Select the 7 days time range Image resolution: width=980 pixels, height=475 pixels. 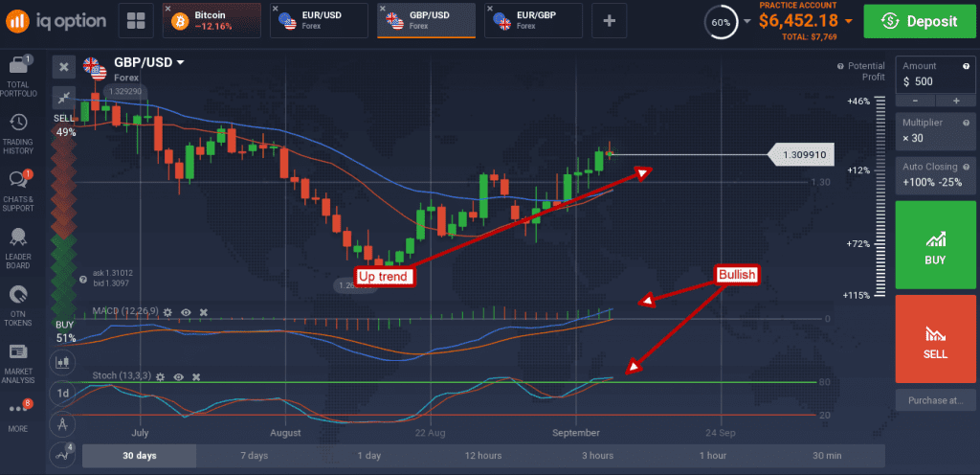coord(254,456)
